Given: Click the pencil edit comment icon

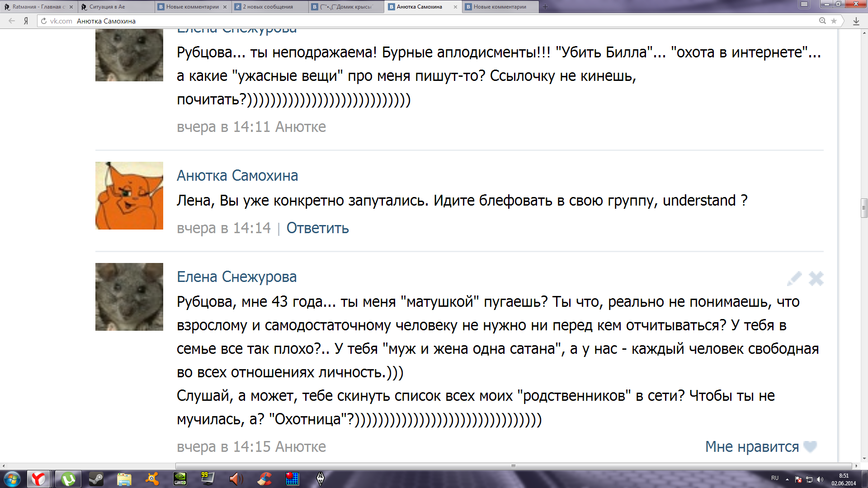Looking at the screenshot, I should tap(794, 278).
